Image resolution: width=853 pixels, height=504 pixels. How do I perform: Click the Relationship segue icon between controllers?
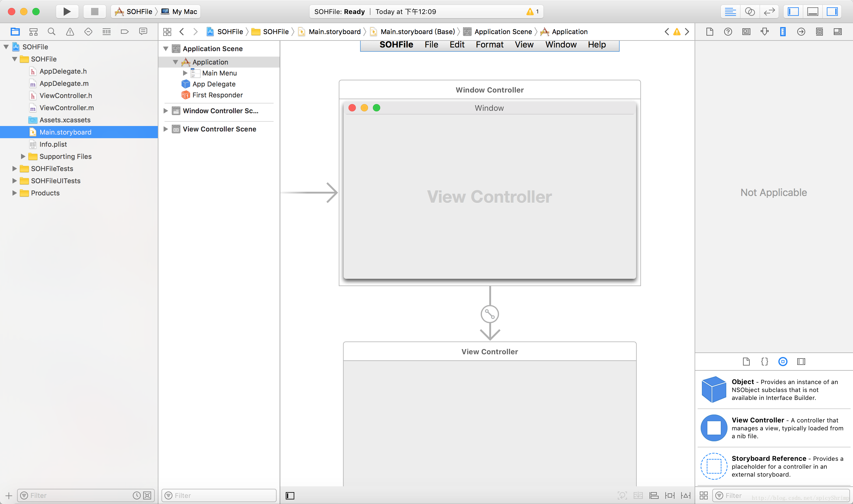[x=490, y=314]
